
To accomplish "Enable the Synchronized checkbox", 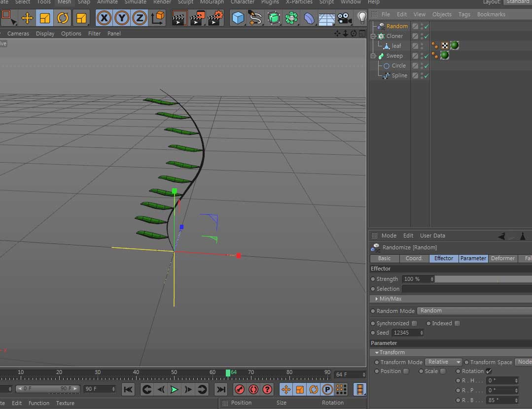I will pos(414,323).
